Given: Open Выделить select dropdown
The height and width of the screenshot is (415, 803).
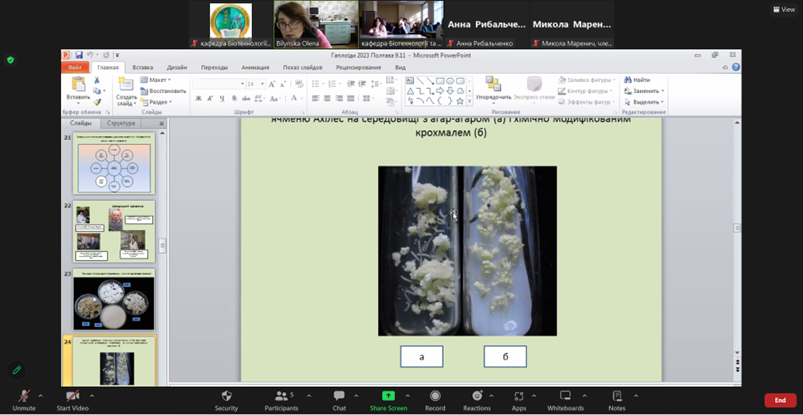Looking at the screenshot, I should 644,102.
